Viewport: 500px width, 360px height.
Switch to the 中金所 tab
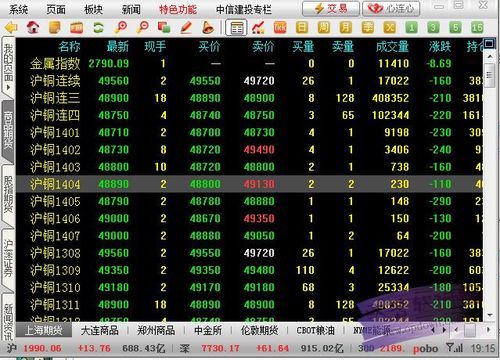tap(208, 330)
